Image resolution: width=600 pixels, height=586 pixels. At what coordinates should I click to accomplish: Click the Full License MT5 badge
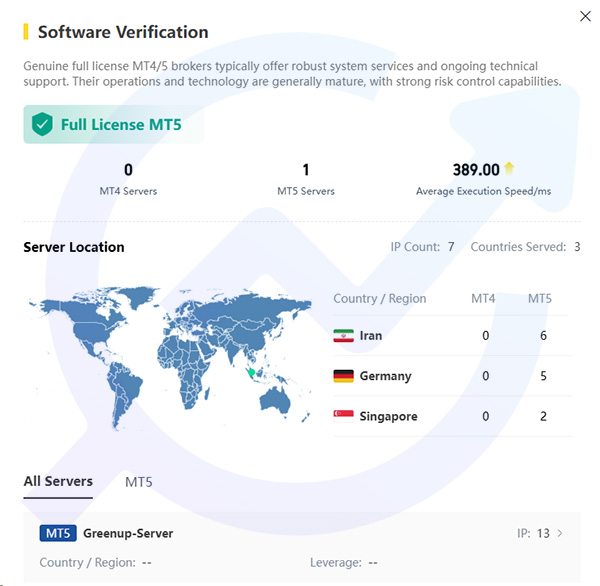tap(113, 124)
